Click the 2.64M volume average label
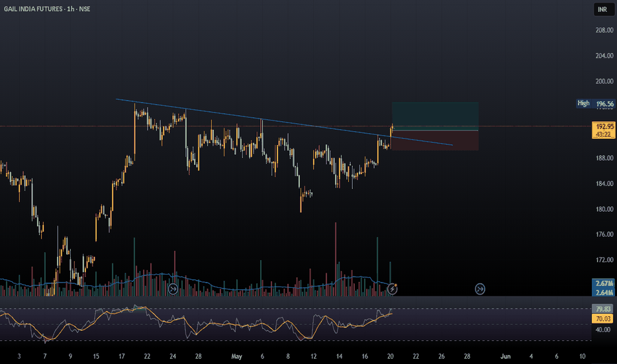The height and width of the screenshot is (364, 617). (x=604, y=293)
